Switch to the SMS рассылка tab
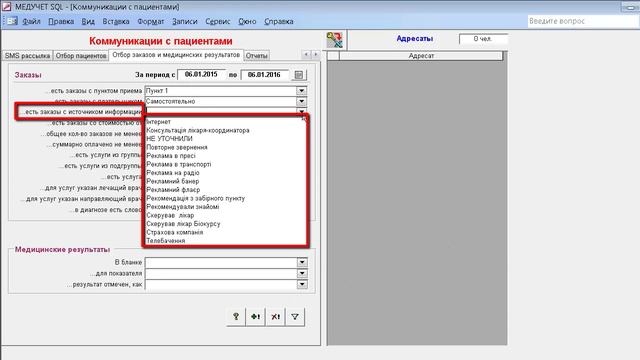 pos(27,56)
